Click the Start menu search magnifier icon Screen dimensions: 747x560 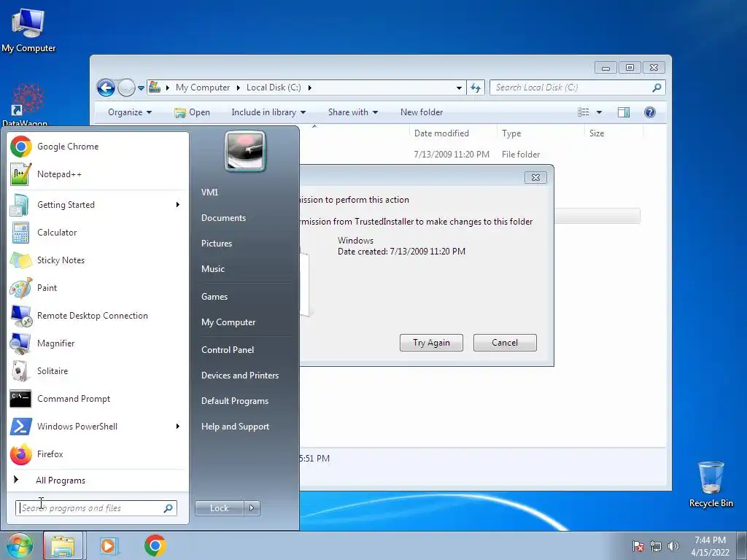pyautogui.click(x=169, y=508)
